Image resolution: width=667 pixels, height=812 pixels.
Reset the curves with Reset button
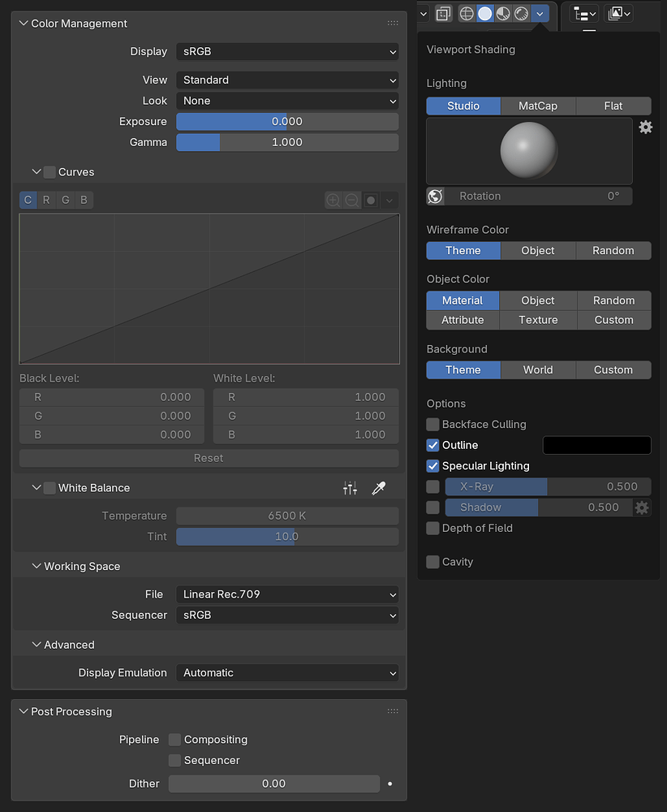[209, 458]
